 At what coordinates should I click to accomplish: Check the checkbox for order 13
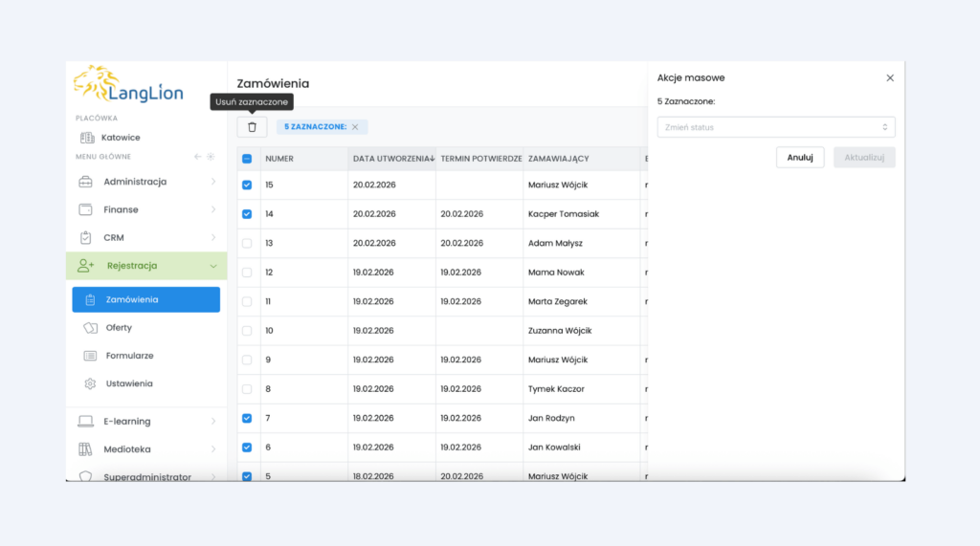tap(247, 243)
